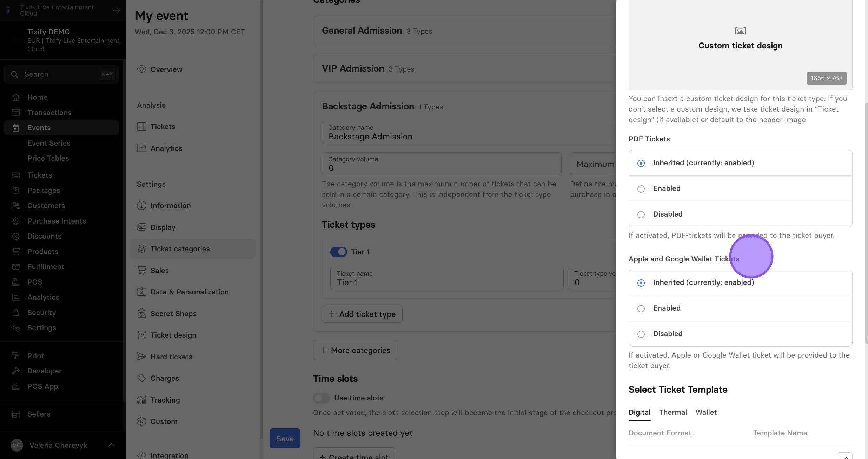
Task: Click the Hard tickets paper-plane icon
Action: coord(141,357)
